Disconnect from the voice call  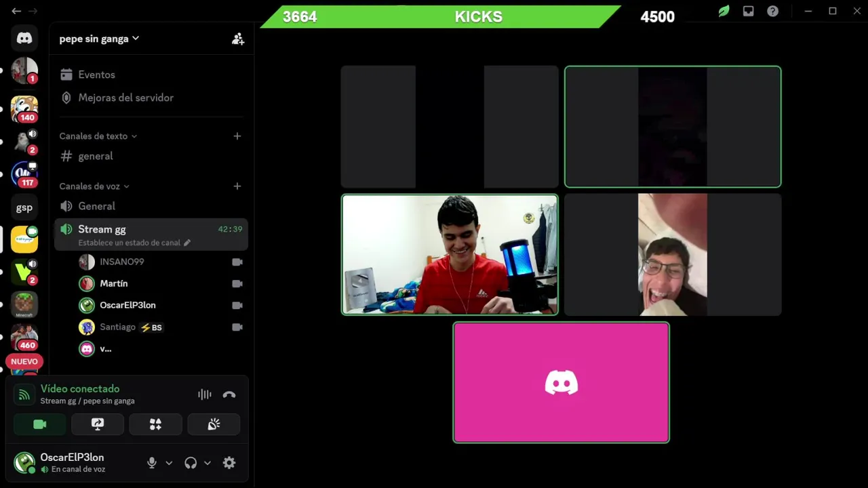point(229,394)
